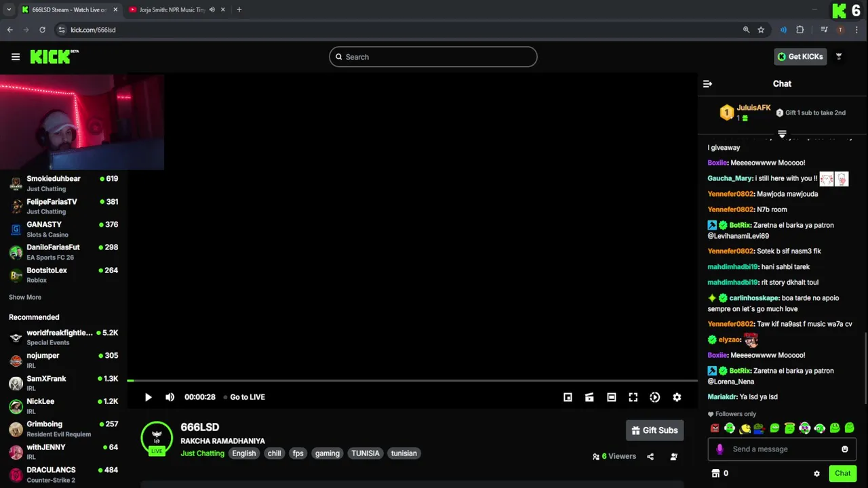This screenshot has height=488, width=868.
Task: Open the browser extensions puzzle icon
Action: [x=800, y=30]
